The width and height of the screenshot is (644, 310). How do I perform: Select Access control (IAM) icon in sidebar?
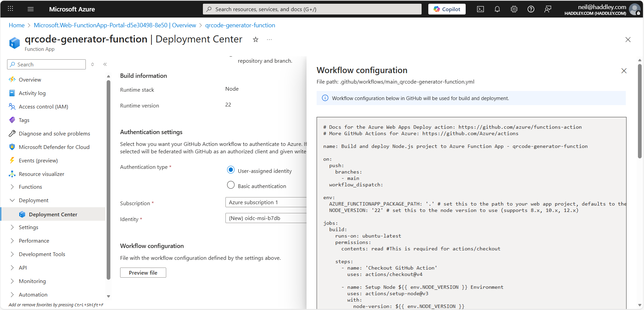point(12,106)
